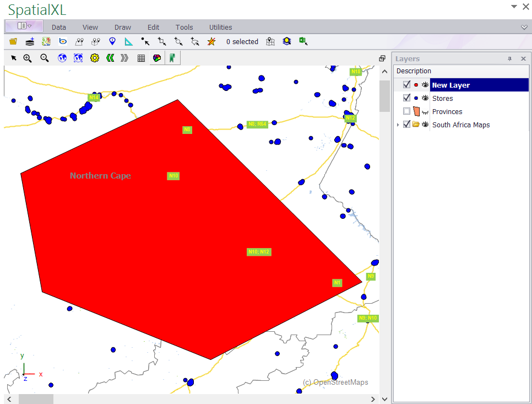Screen dimensions: 532x404
Task: Select the zoom out magnifier tool
Action: pyautogui.click(x=45, y=58)
